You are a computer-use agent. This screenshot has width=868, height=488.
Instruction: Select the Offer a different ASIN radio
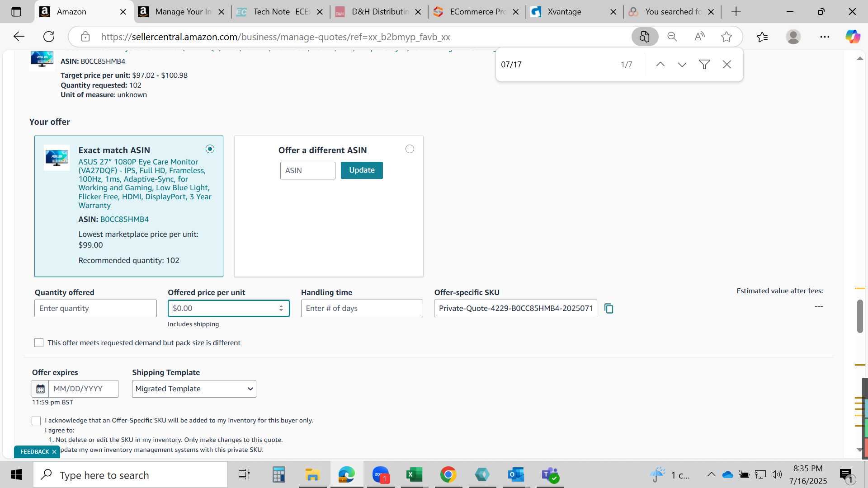tap(410, 149)
